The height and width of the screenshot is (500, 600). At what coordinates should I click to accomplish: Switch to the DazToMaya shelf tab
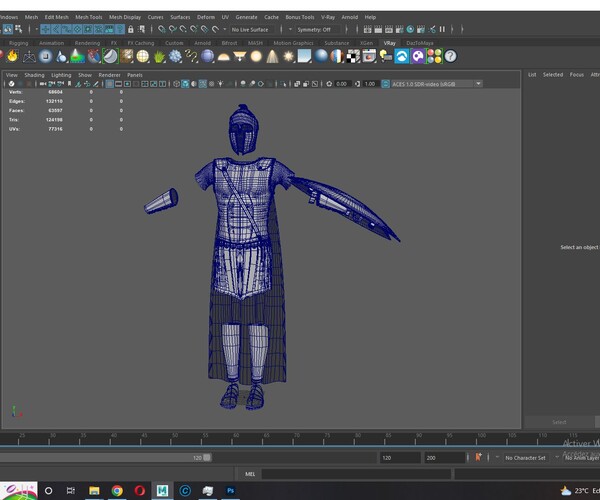(x=420, y=43)
